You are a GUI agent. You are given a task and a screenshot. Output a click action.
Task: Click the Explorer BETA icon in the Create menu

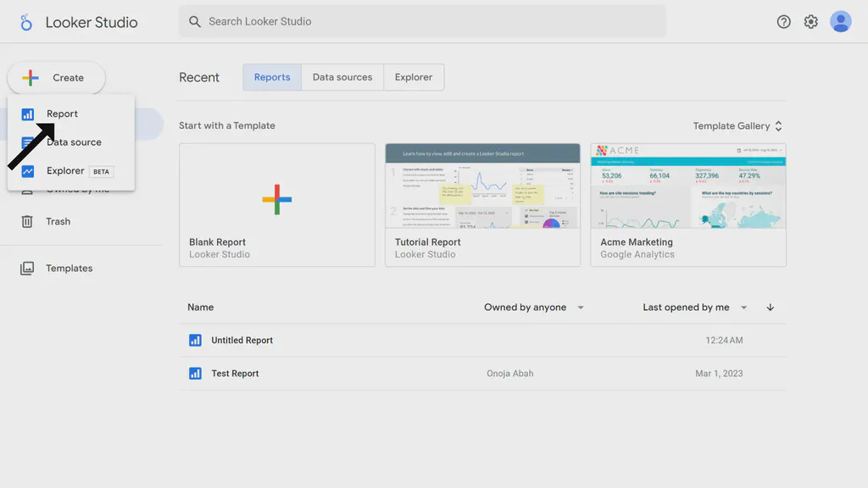[28, 171]
